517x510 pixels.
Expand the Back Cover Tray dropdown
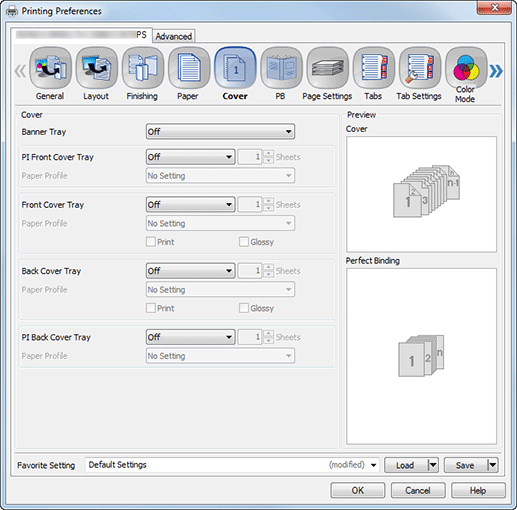pyautogui.click(x=190, y=271)
